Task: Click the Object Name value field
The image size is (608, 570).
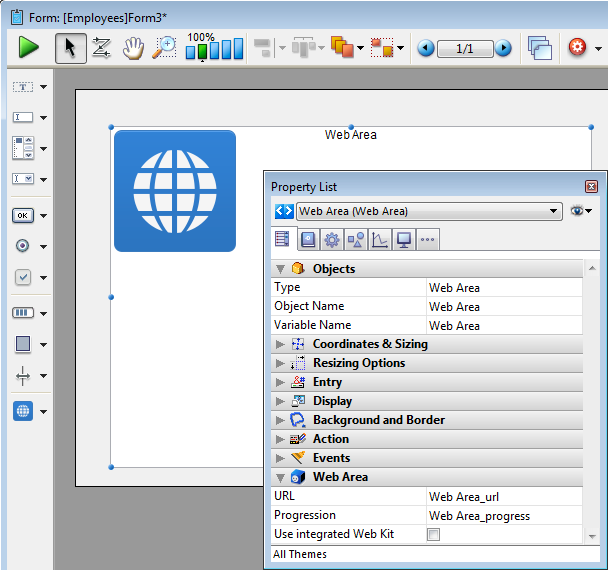Action: 504,307
